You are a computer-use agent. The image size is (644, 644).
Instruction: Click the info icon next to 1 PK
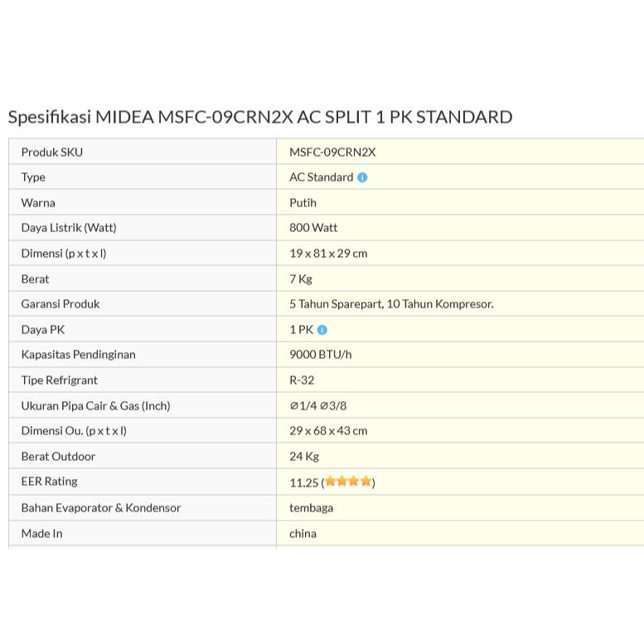(322, 330)
